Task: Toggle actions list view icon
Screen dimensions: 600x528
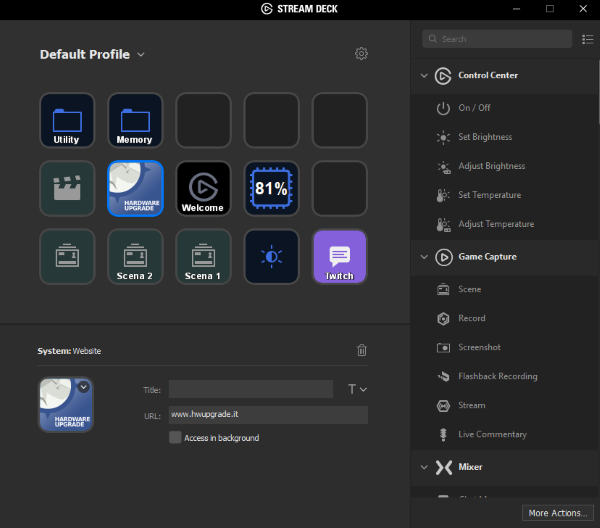Action: tap(587, 39)
